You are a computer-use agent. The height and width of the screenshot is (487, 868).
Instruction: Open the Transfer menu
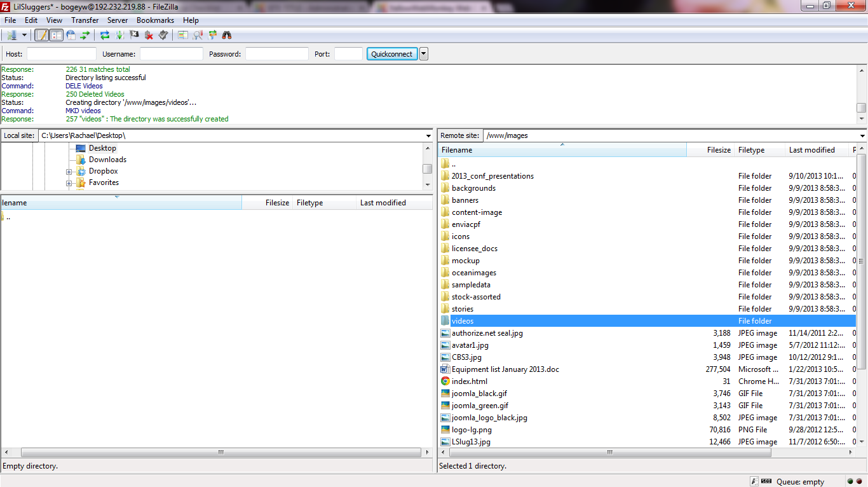coord(85,20)
